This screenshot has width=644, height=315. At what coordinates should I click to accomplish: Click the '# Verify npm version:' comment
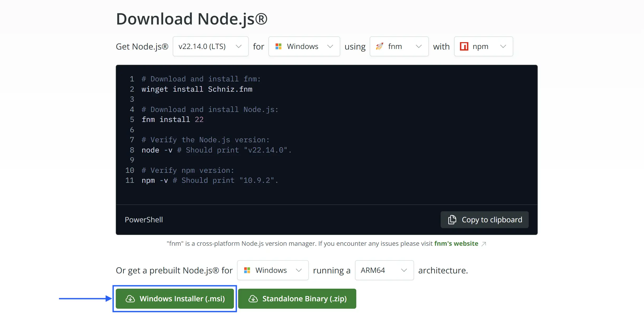click(188, 170)
